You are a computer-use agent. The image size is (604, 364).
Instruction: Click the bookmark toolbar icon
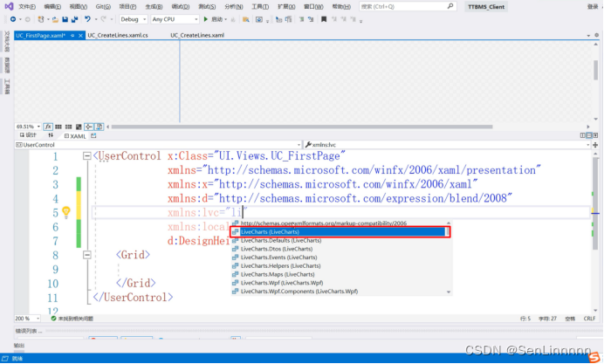(324, 19)
